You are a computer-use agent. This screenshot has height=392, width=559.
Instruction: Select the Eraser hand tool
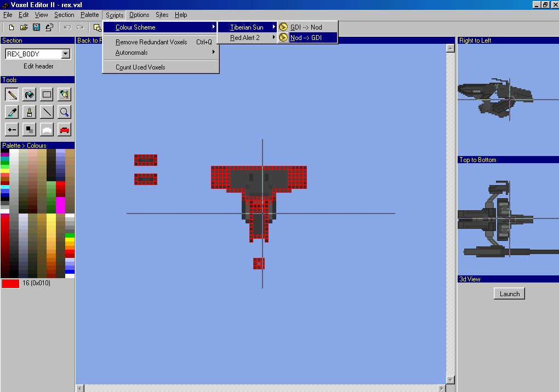point(64,95)
